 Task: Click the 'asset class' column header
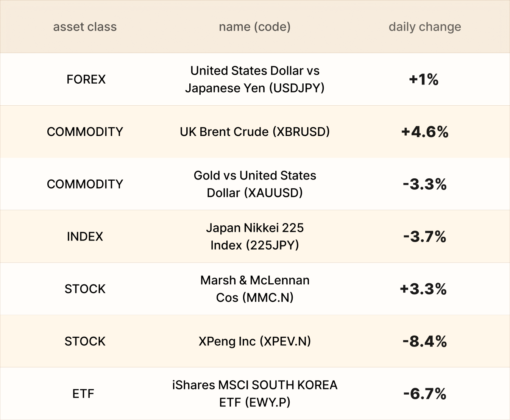click(85, 27)
